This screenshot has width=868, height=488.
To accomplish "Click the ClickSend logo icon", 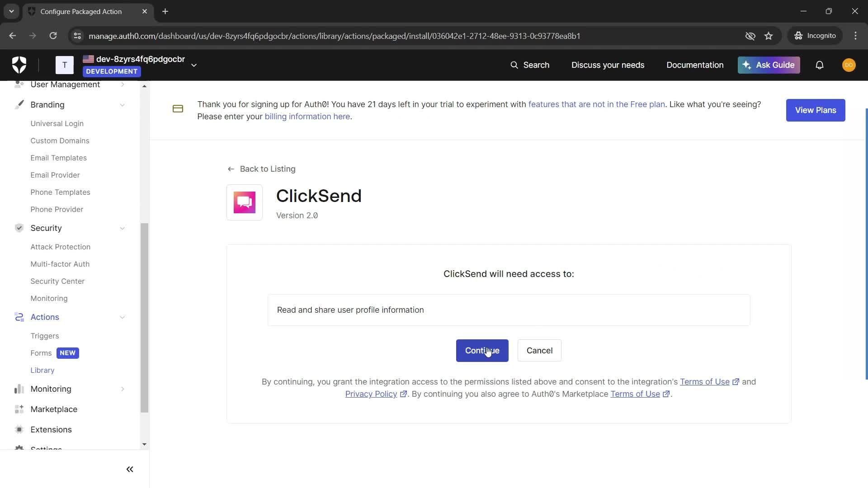I will (244, 202).
